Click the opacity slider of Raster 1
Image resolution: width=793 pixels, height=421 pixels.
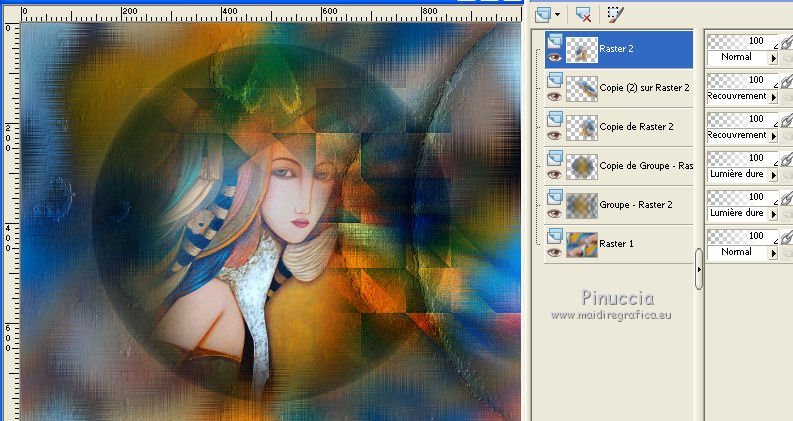point(742,236)
